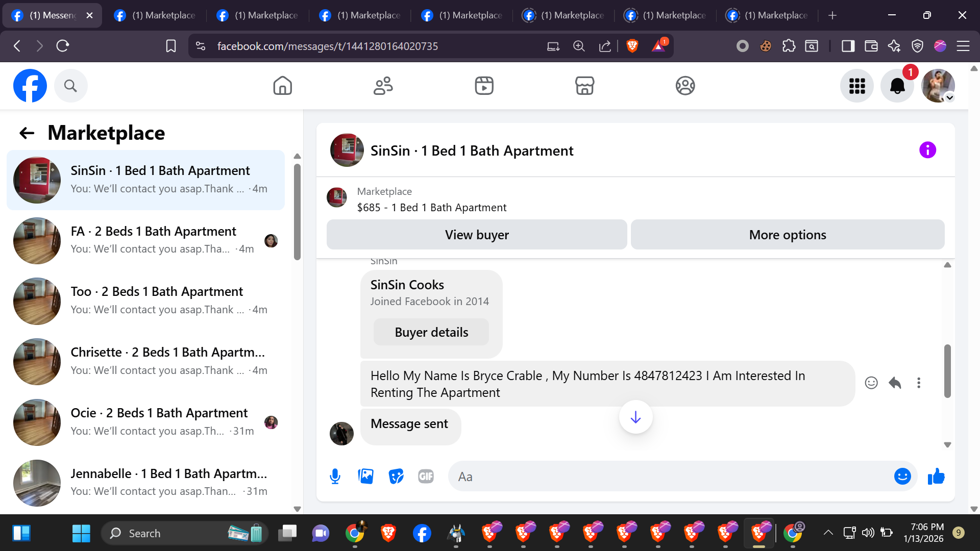Toggle Brave Shields for facebook.com
Screen dimensions: 980x551
click(x=632, y=46)
